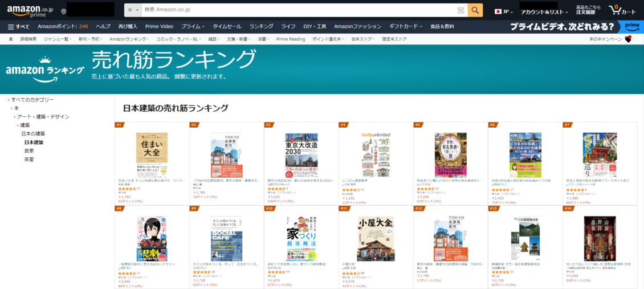Click the Amazon.co.jp prime logo
Image resolution: width=644 pixels, height=289 pixels.
click(x=29, y=11)
